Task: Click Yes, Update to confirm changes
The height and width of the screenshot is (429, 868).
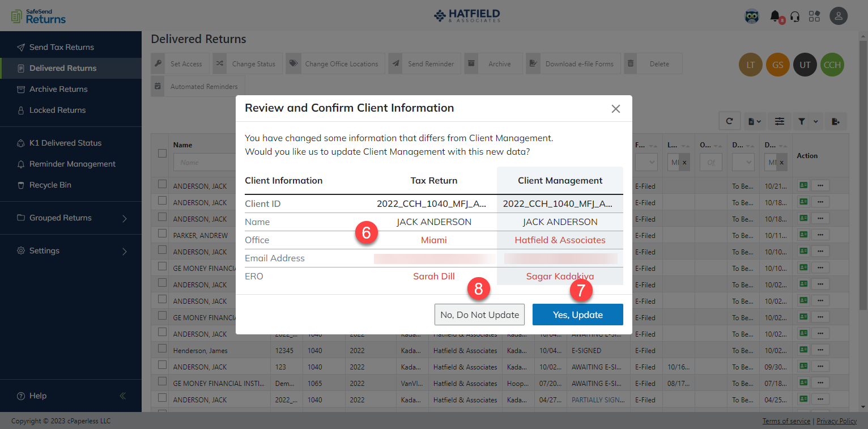Action: (577, 315)
